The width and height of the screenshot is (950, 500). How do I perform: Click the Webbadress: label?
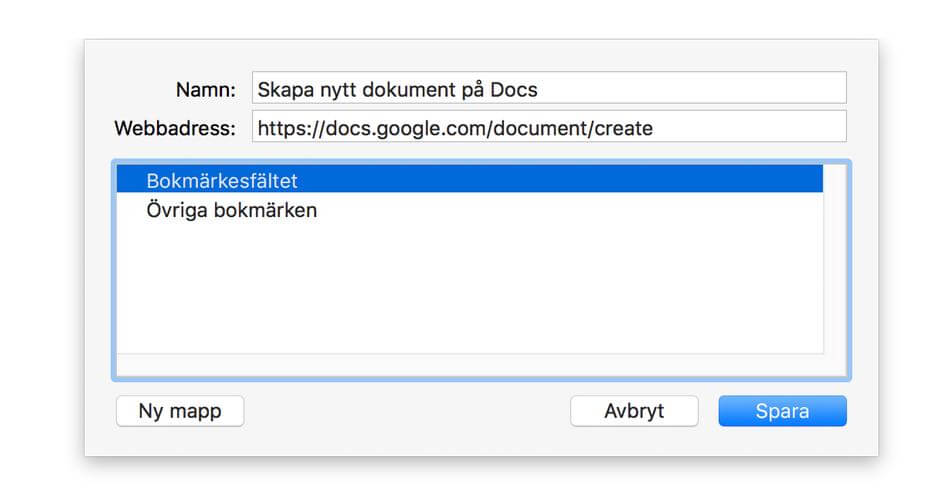pos(175,128)
